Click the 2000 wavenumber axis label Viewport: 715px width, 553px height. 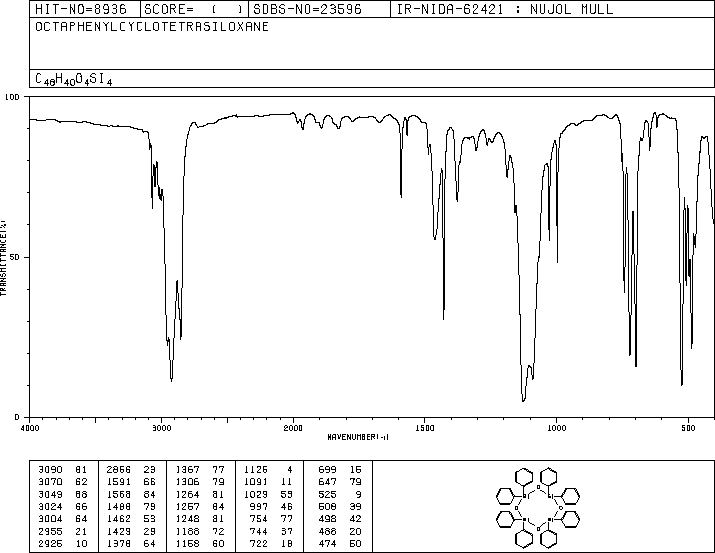point(293,428)
